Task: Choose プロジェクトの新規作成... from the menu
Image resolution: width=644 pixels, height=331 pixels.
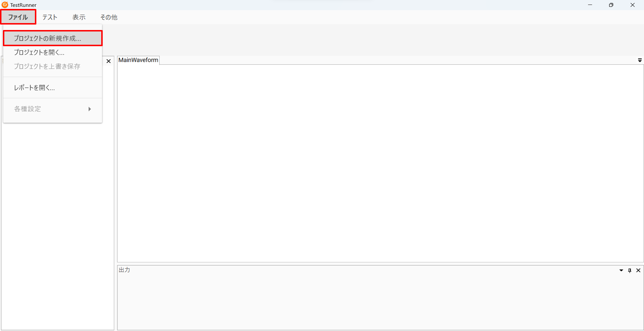Action: [x=48, y=38]
